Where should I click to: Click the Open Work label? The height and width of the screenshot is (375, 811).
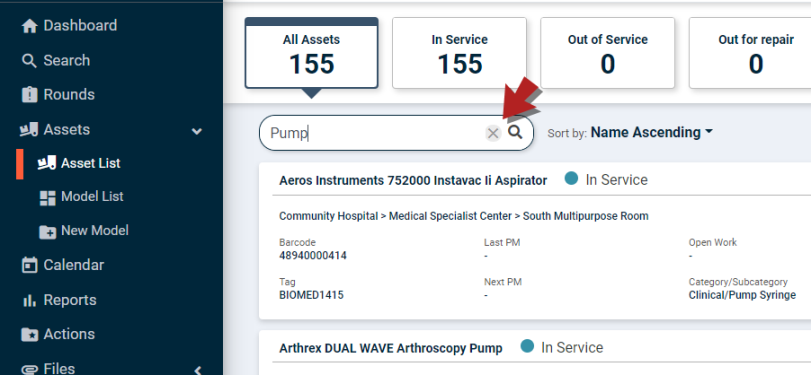click(x=713, y=243)
